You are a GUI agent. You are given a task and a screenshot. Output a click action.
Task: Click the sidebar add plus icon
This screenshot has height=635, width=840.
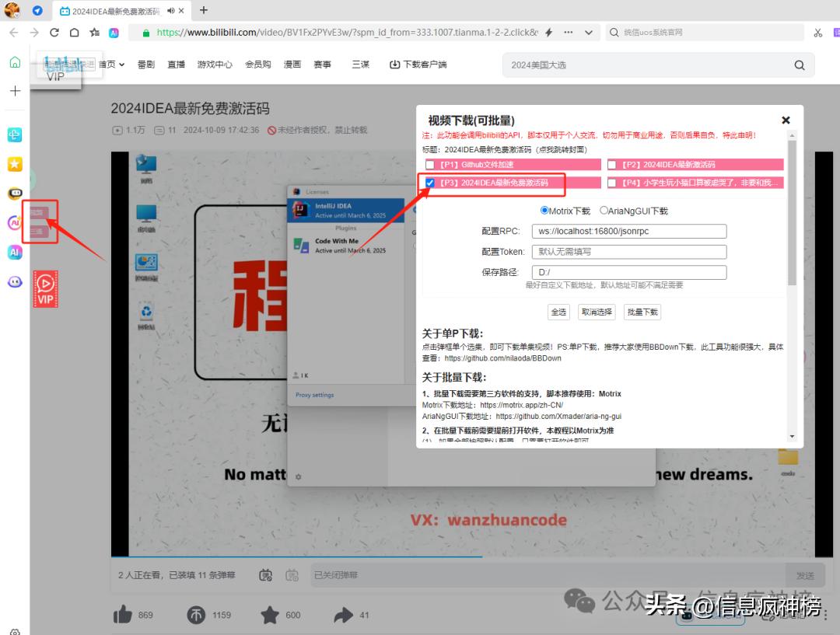15,91
